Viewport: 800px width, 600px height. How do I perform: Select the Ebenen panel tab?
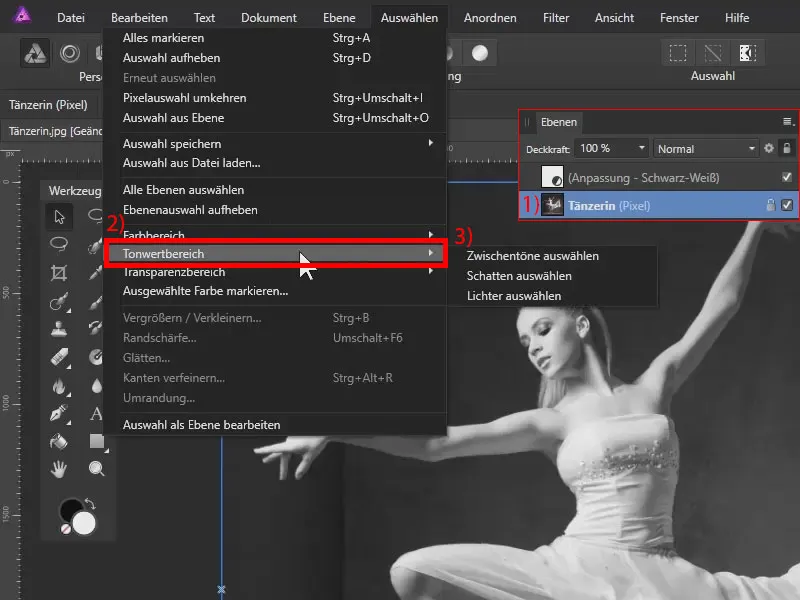tap(559, 122)
